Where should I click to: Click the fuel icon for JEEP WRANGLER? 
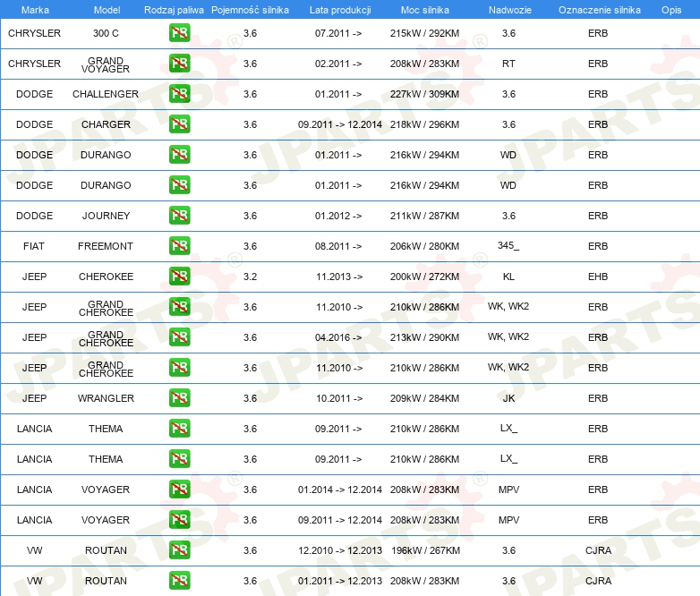179,398
